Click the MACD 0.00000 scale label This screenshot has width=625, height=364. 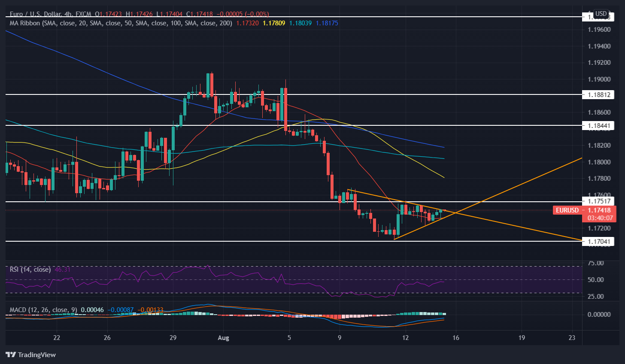pyautogui.click(x=599, y=315)
